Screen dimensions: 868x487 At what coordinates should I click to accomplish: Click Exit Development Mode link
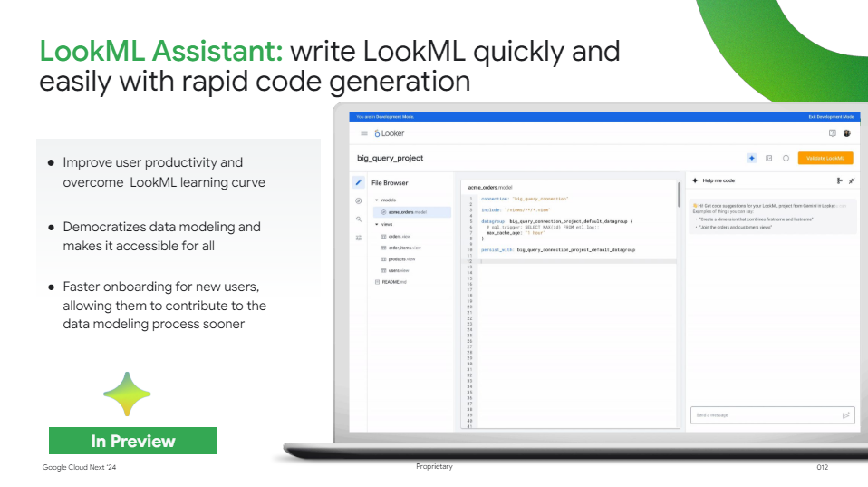pos(831,117)
